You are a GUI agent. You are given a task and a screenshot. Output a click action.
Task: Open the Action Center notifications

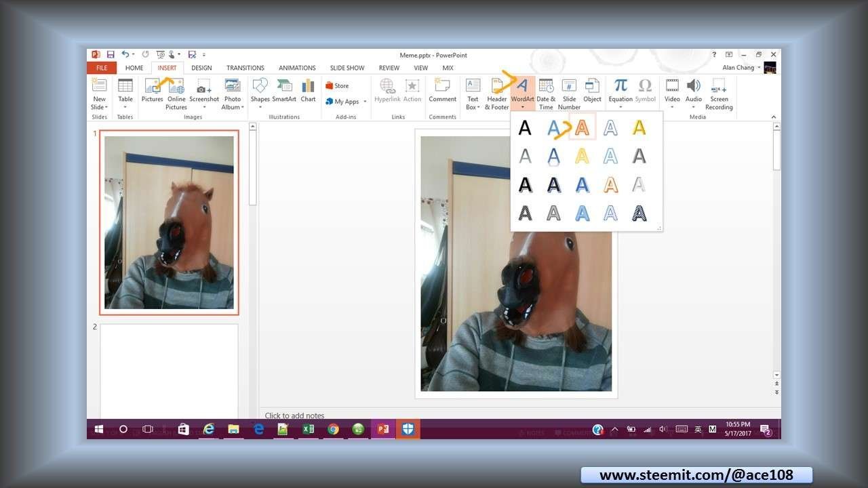[765, 429]
